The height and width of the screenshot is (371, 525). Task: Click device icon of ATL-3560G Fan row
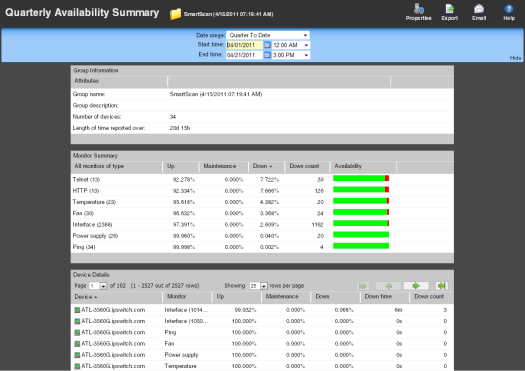pyautogui.click(x=77, y=344)
